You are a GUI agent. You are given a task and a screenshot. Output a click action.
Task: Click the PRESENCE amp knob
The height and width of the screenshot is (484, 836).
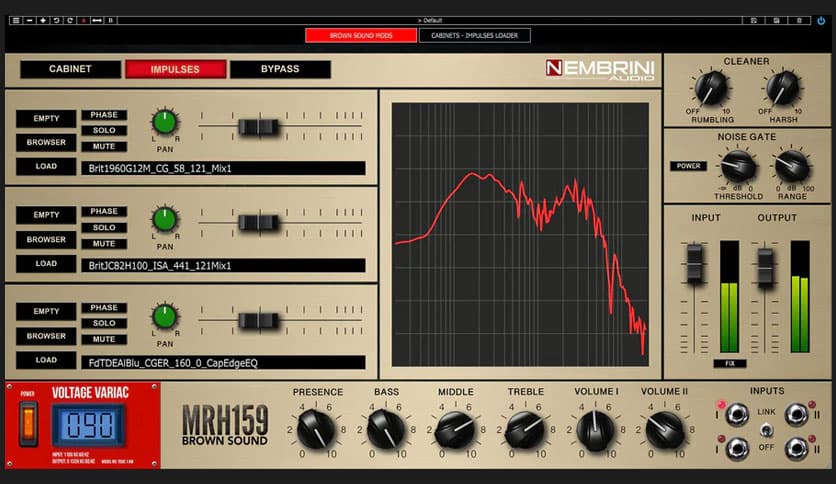(x=317, y=430)
